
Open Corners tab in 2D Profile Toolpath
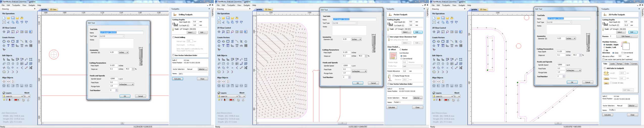[634, 64]
